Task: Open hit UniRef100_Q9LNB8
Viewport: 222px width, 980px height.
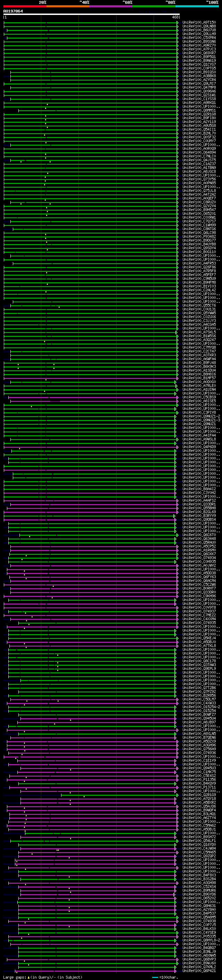Action: (199, 26)
